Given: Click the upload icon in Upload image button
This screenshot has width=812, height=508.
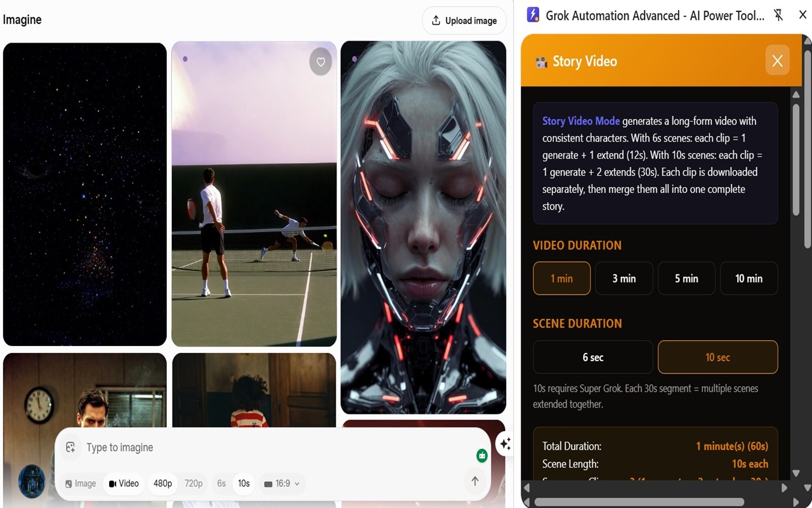Looking at the screenshot, I should [436, 20].
